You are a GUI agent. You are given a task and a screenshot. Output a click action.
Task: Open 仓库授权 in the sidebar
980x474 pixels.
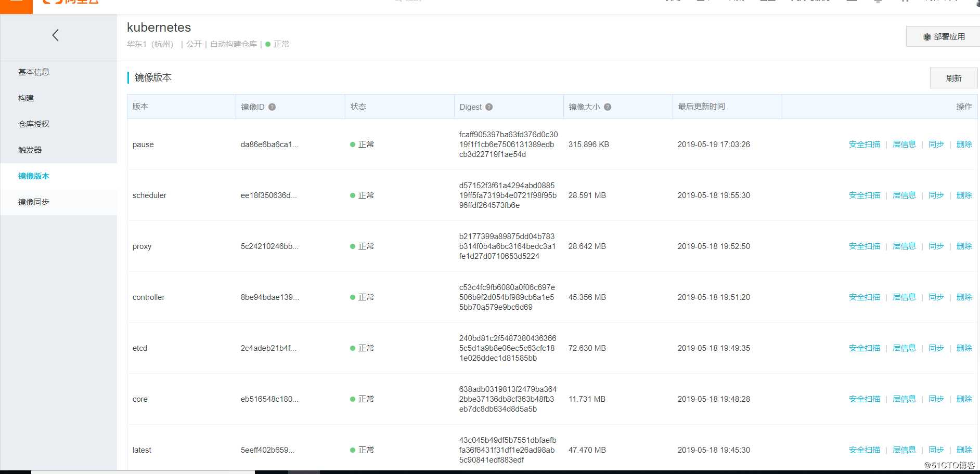pyautogui.click(x=34, y=124)
